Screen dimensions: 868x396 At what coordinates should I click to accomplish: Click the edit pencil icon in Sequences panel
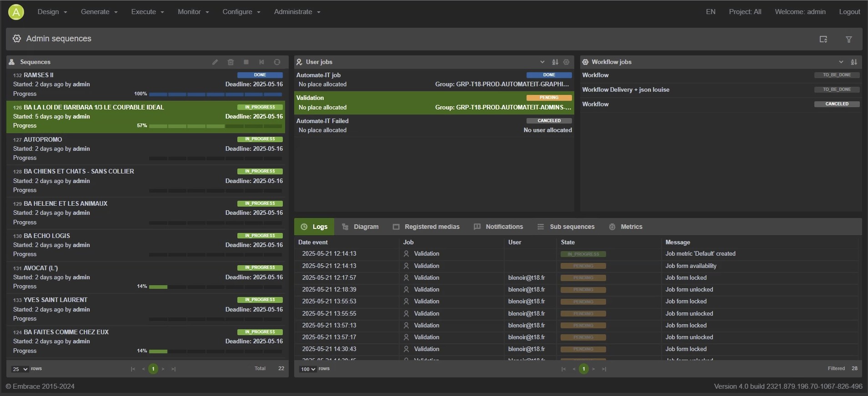tap(215, 62)
